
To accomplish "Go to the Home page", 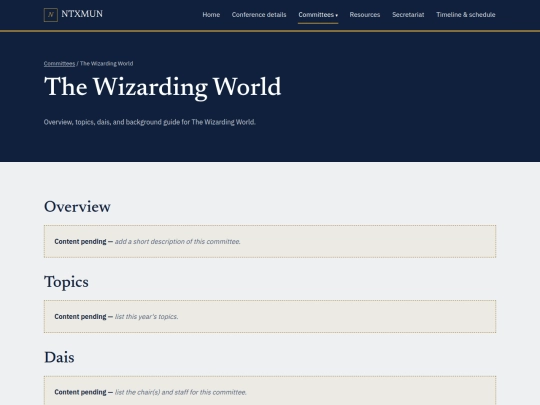I will coord(211,15).
